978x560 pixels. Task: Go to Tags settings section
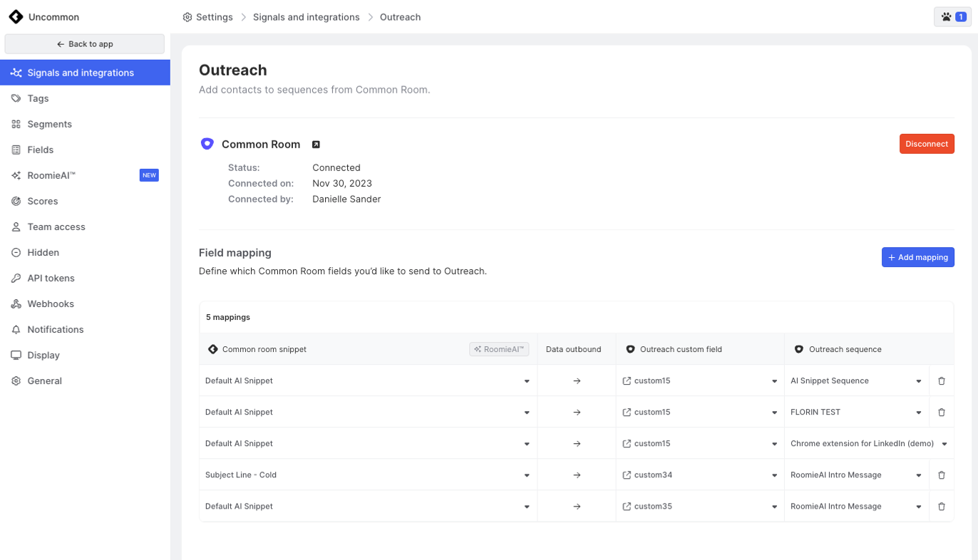point(85,98)
